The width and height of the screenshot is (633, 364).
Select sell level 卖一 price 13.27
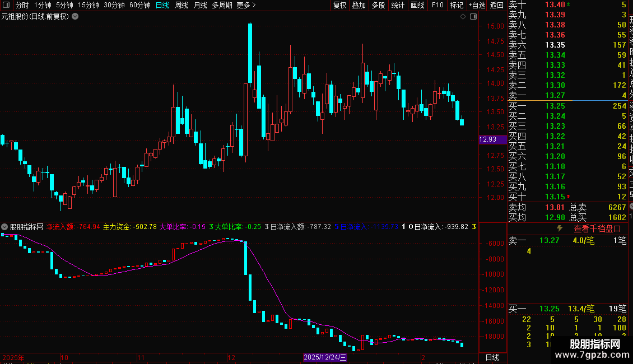click(x=555, y=95)
